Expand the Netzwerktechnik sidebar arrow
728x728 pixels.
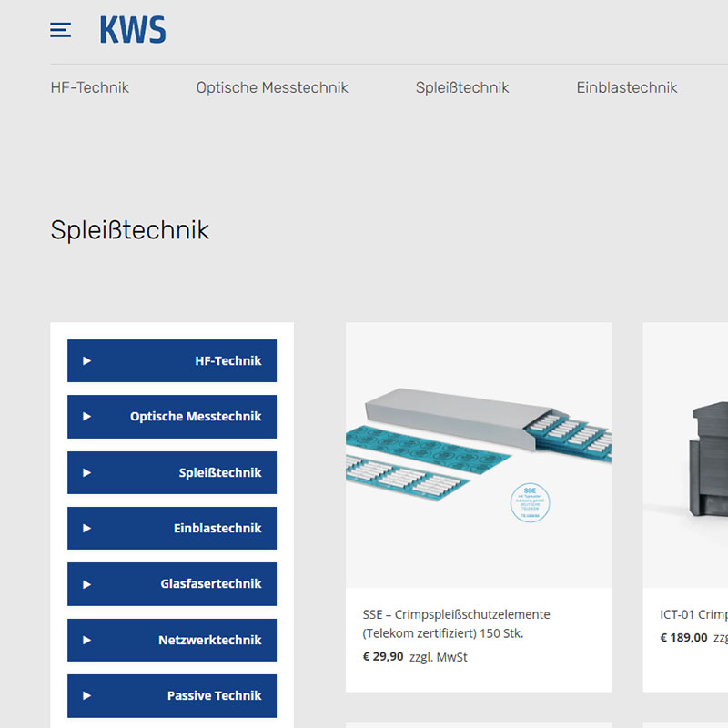(x=87, y=641)
